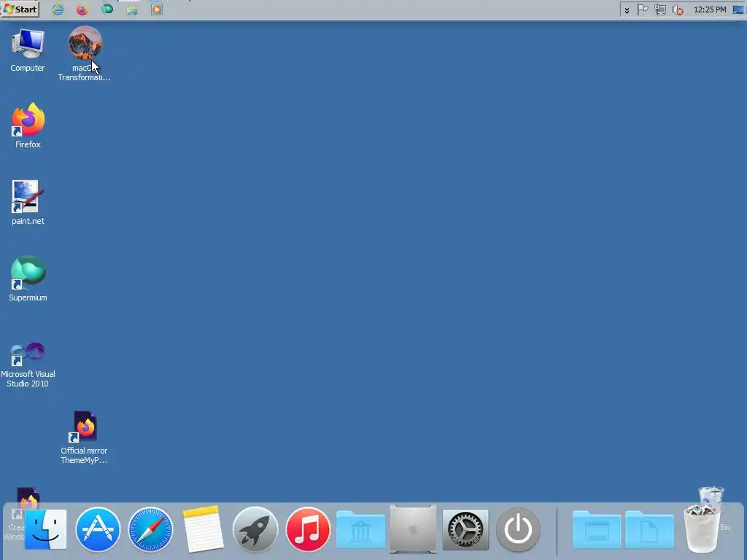The image size is (747, 560).
Task: Select the Firefox desktop shortcut
Action: coord(28,125)
